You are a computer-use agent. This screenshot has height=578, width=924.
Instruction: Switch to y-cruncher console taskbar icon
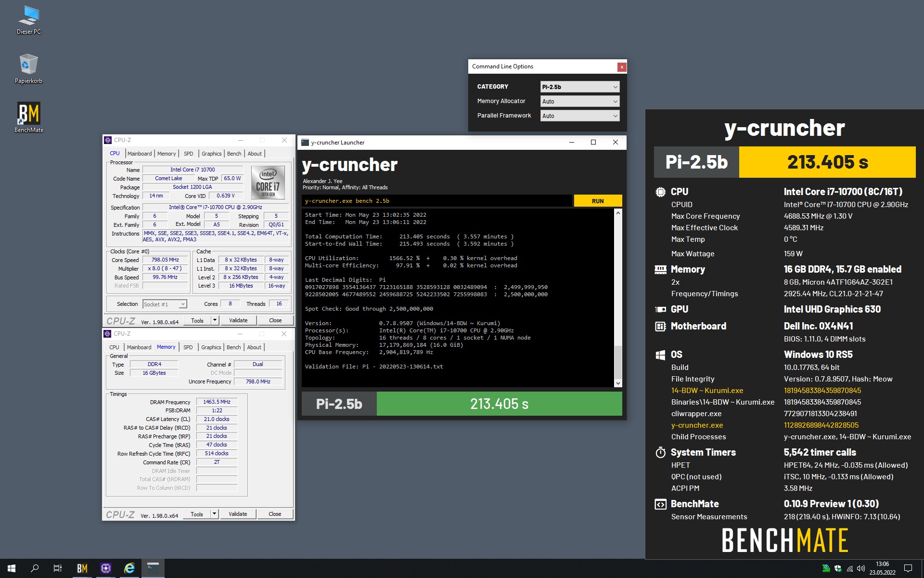click(x=153, y=568)
